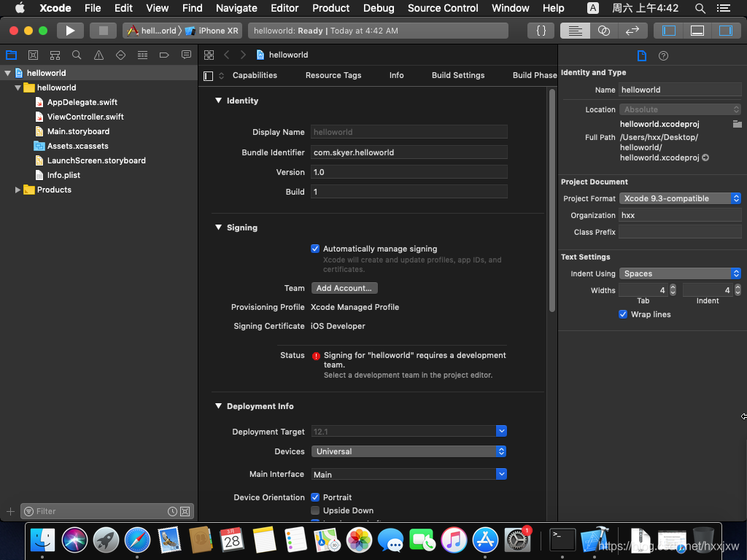Viewport: 747px width, 560px height.
Task: Go back in editor history
Action: [x=227, y=55]
